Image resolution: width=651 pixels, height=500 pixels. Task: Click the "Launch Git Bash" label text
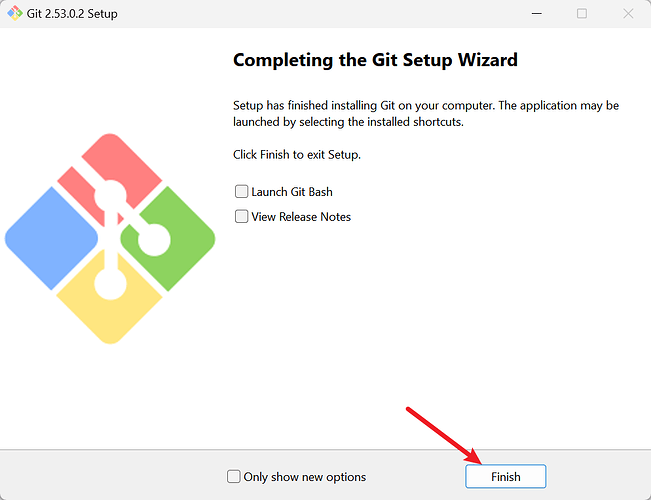click(292, 191)
